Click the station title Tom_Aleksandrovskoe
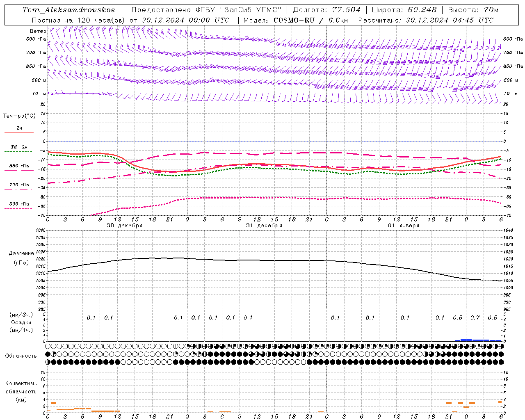The width and height of the screenshot is (525, 420). click(69, 10)
